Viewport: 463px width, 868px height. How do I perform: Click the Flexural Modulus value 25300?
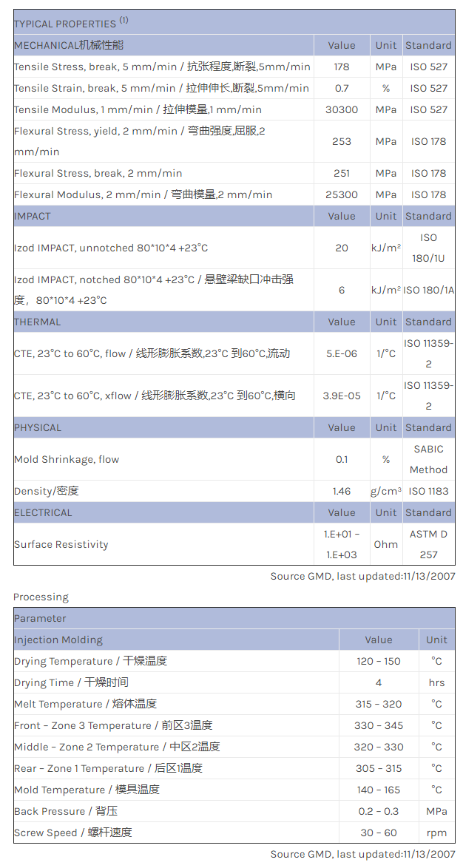pyautogui.click(x=342, y=194)
